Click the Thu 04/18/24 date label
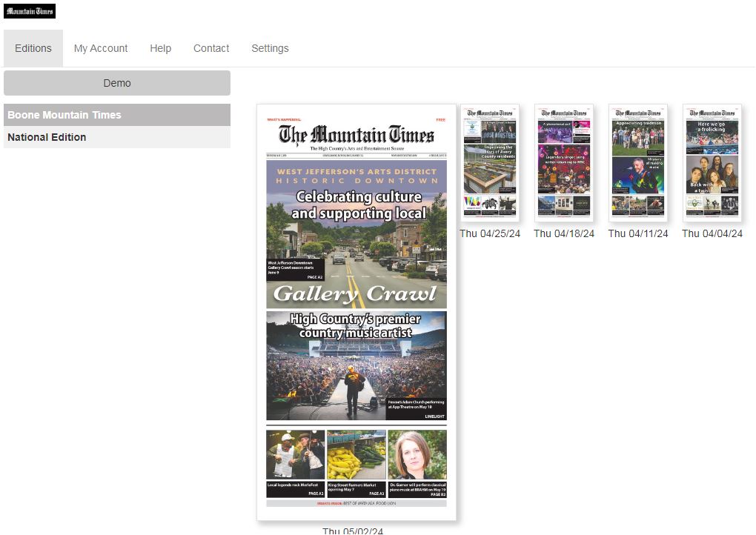Viewport: 756px width, 535px height. click(x=564, y=233)
